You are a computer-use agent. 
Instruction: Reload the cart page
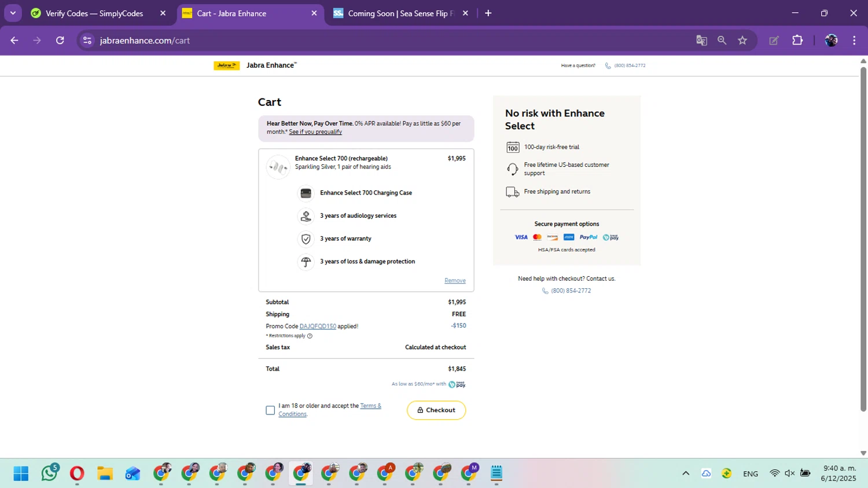[x=60, y=41]
